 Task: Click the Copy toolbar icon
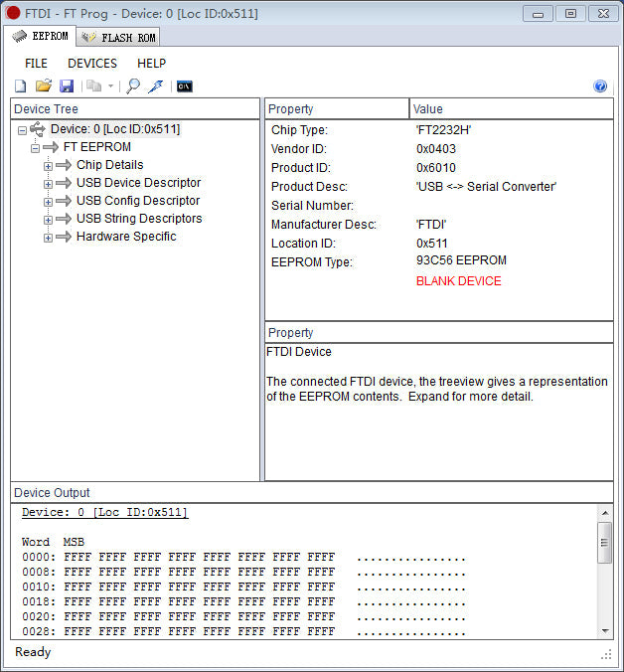tap(93, 86)
